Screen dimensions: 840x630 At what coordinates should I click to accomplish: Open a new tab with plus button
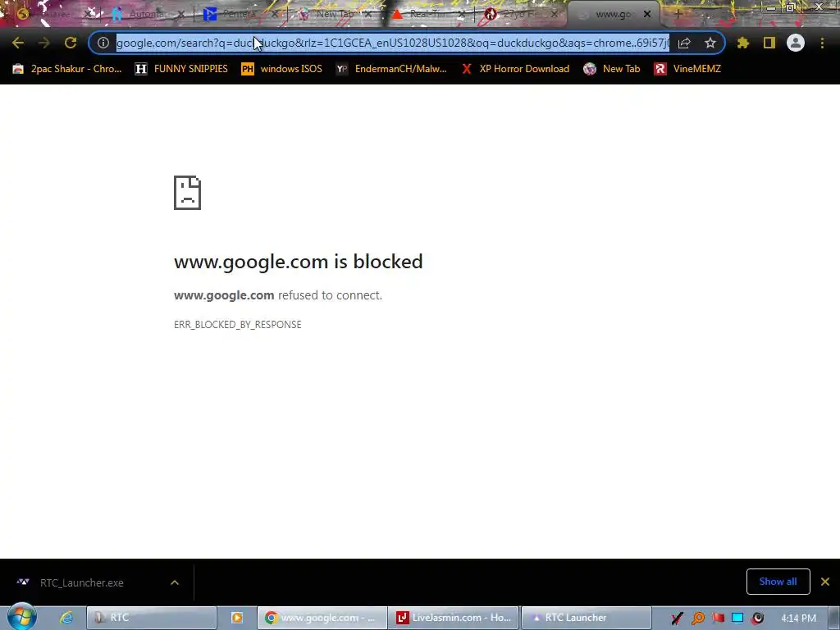678,14
